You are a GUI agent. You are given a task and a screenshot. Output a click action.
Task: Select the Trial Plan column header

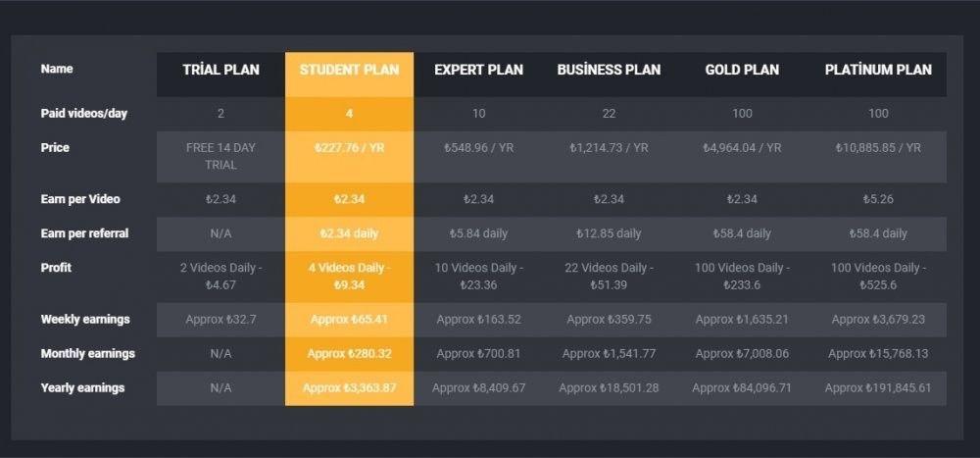coord(220,70)
